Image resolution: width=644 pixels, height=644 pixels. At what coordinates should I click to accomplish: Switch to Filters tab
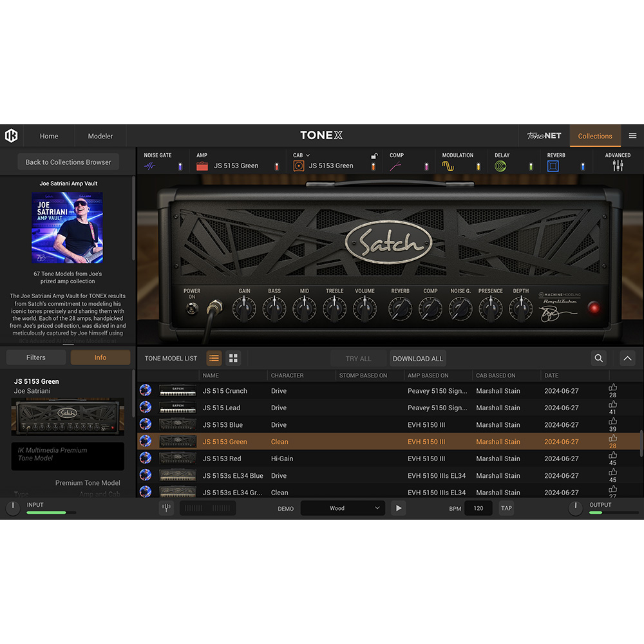coord(36,357)
